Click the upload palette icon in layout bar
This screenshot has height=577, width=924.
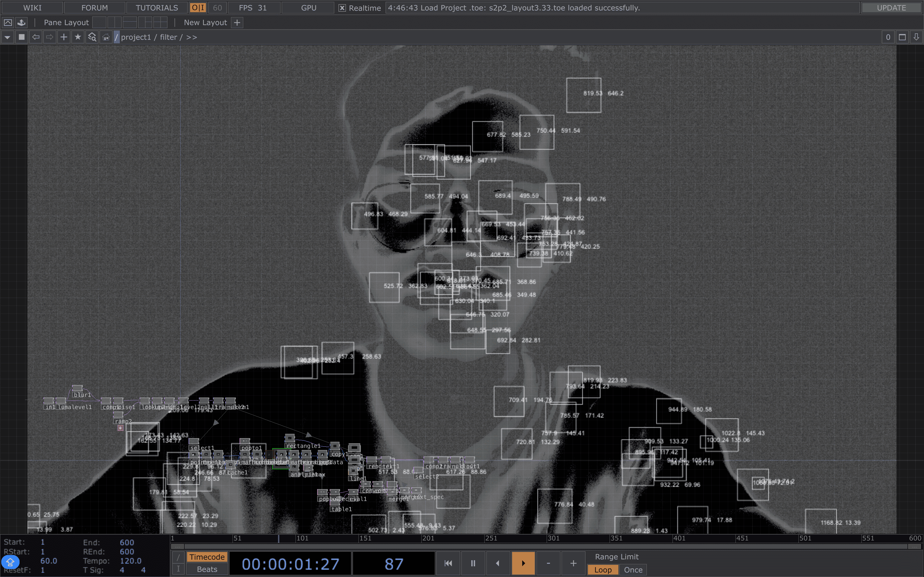pyautogui.click(x=21, y=23)
